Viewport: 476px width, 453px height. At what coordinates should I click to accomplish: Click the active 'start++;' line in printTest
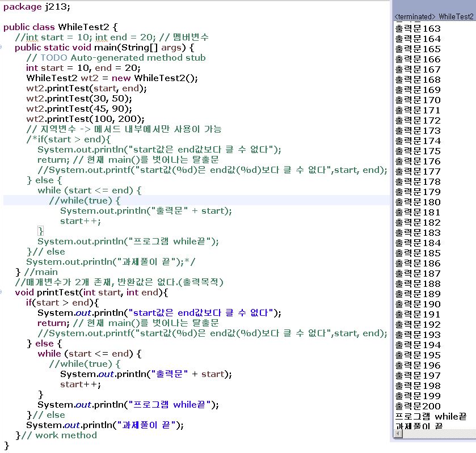81,384
